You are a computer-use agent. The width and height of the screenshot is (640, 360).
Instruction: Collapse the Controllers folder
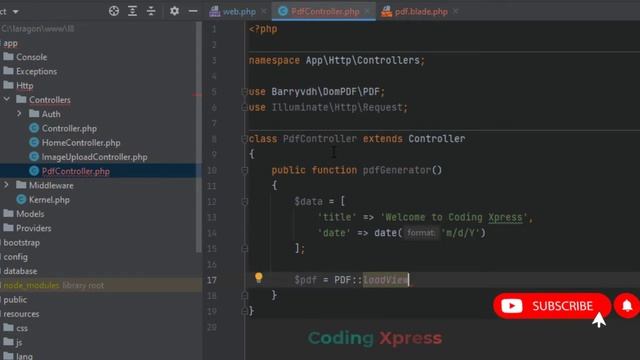7,99
